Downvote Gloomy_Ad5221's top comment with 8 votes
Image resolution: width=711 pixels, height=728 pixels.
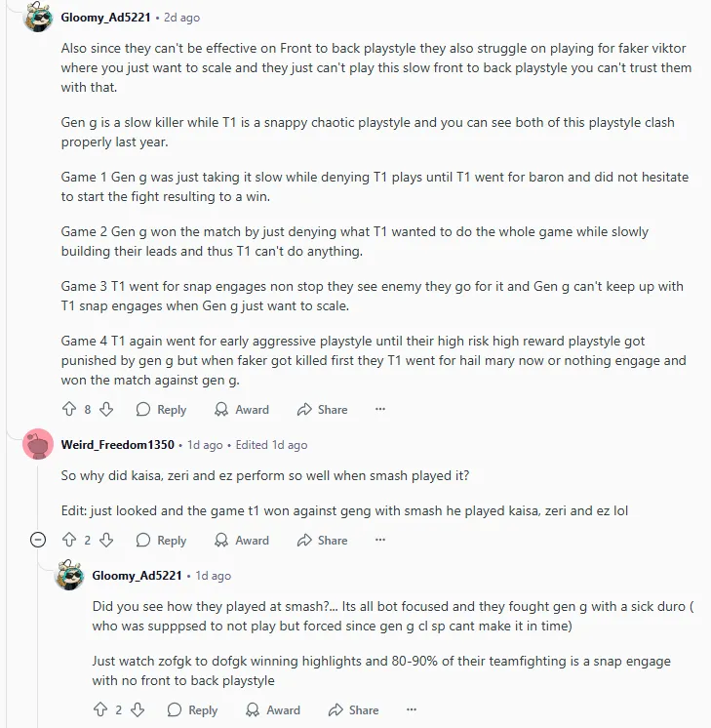tap(107, 410)
